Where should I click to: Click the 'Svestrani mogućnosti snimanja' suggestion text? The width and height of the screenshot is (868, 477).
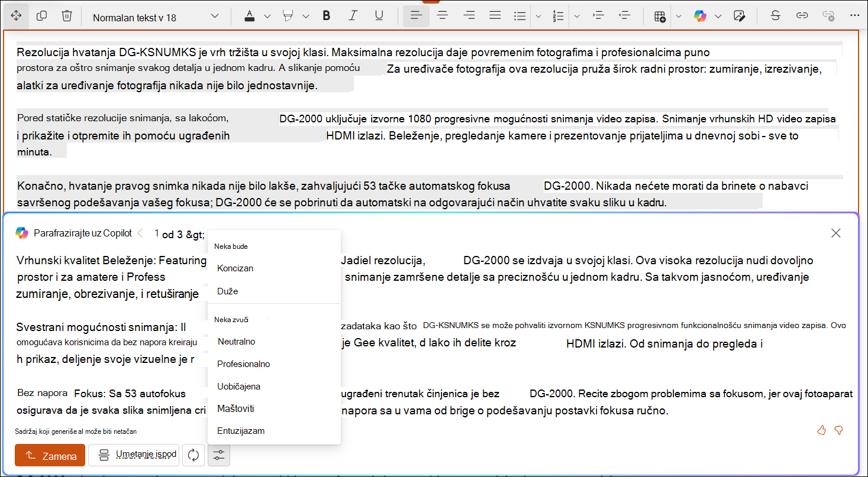101,327
